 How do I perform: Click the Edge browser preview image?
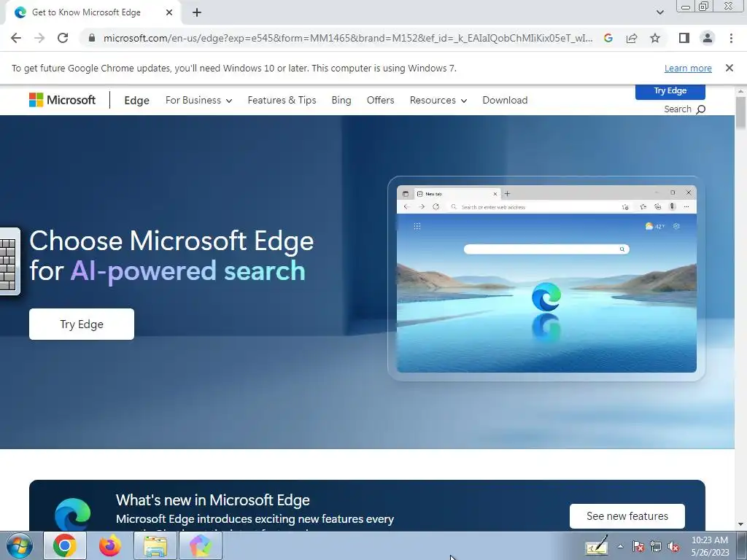[x=546, y=279]
